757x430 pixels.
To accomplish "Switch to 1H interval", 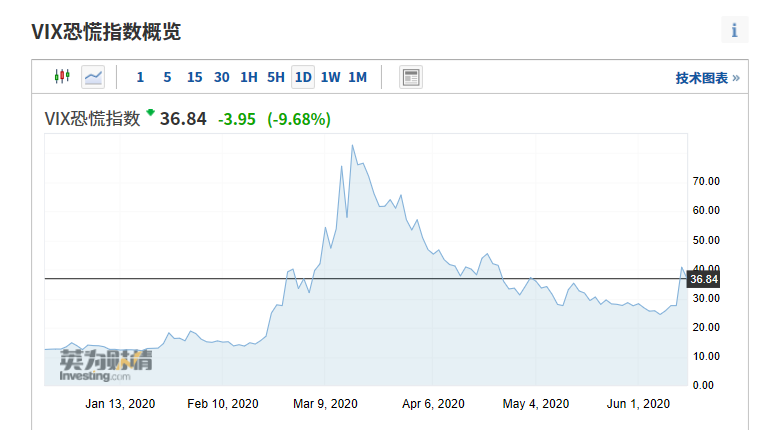I will coord(249,77).
